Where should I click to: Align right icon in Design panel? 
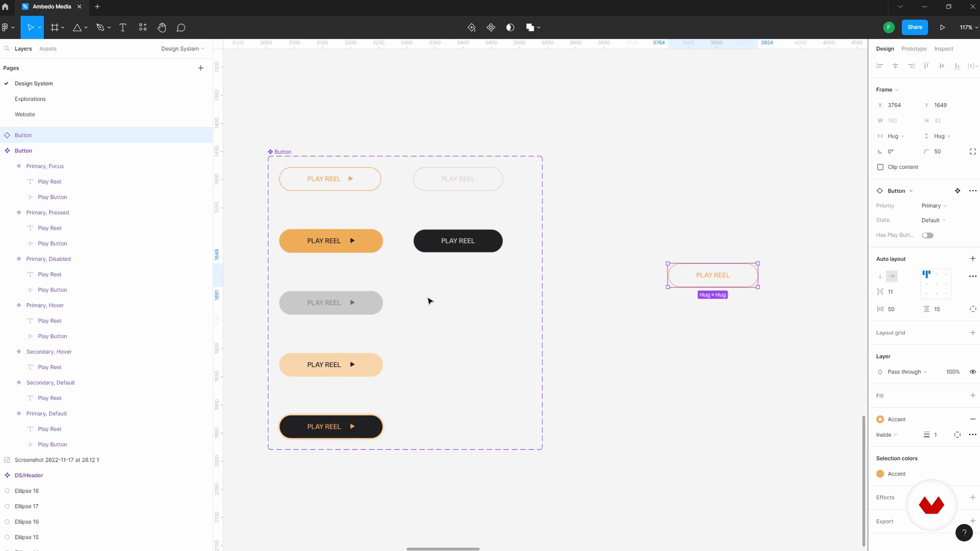[x=911, y=66]
